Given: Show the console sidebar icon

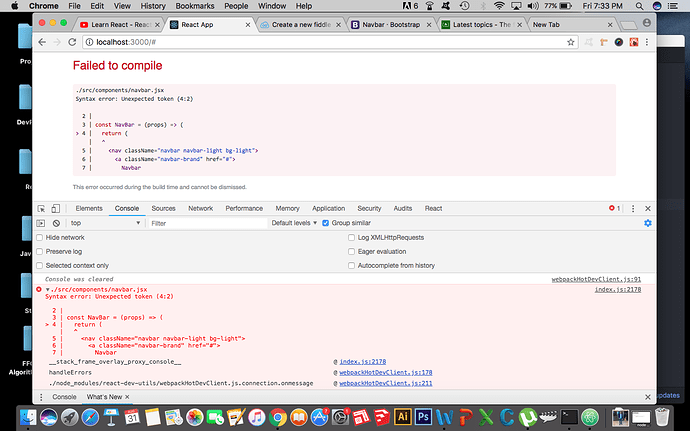Looking at the screenshot, I should [41, 223].
